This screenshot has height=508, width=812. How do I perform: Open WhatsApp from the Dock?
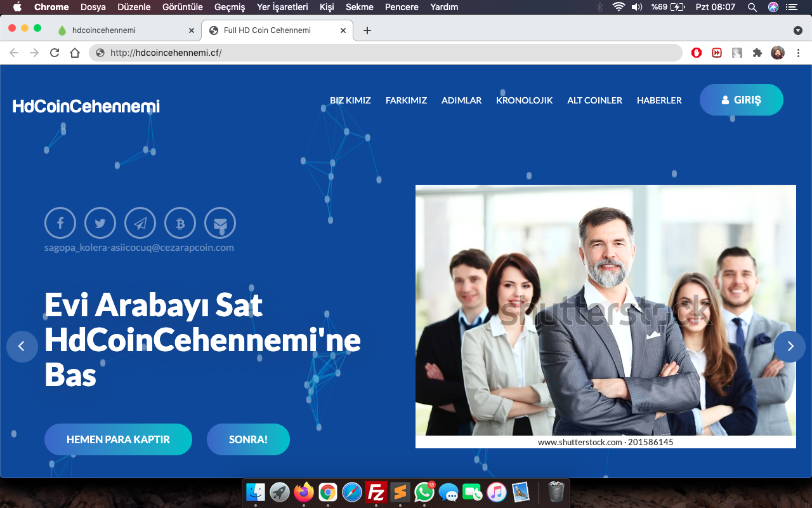(x=424, y=492)
